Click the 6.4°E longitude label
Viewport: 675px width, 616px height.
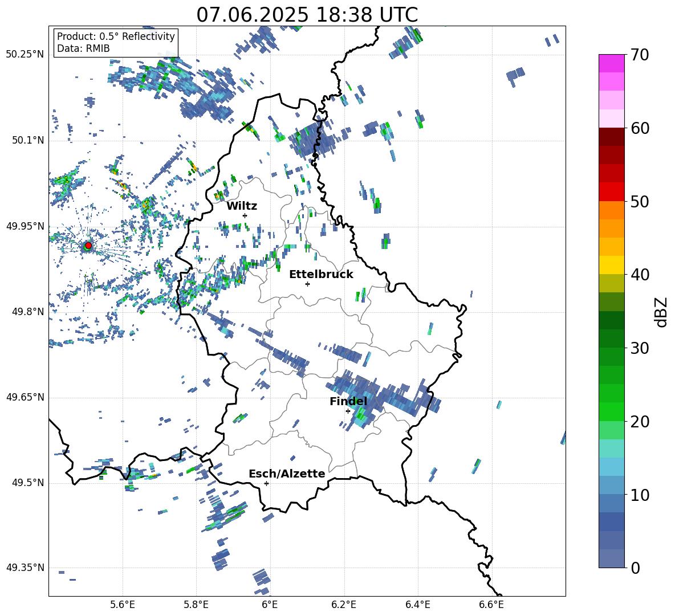pyautogui.click(x=417, y=605)
